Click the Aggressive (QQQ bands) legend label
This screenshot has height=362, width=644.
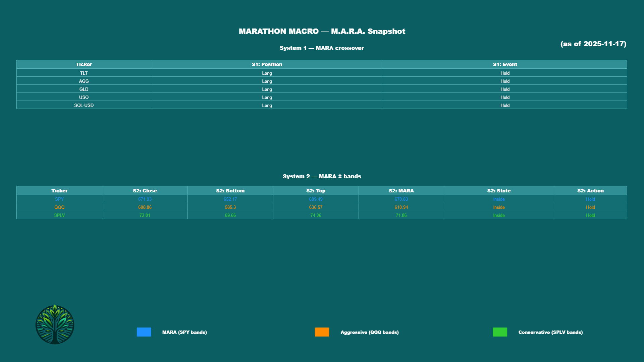coord(369,332)
